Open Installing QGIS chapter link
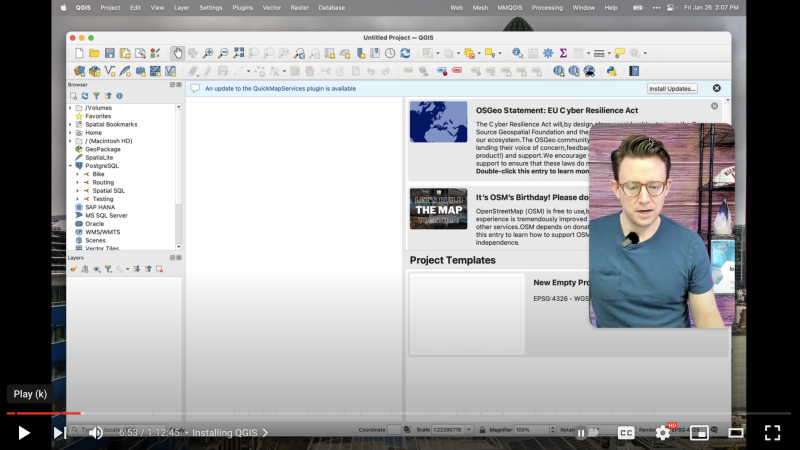 tap(230, 433)
